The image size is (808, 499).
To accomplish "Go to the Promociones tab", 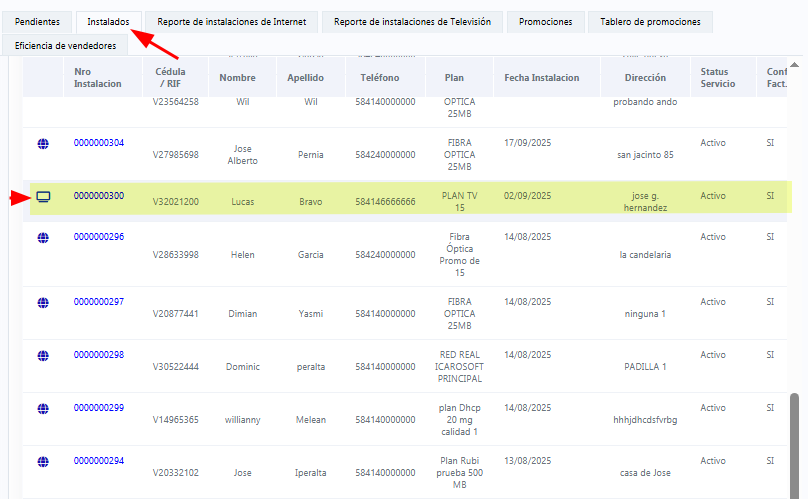I will point(546,21).
